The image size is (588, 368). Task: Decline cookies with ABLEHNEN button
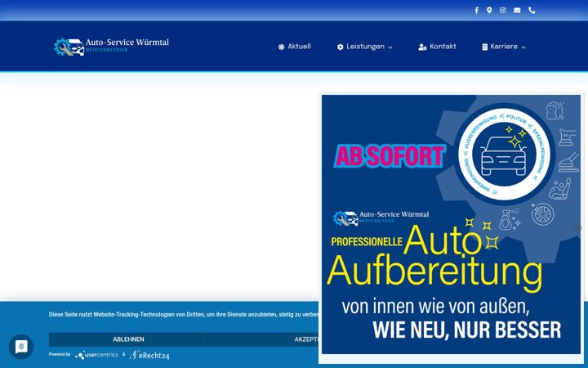pyautogui.click(x=128, y=339)
